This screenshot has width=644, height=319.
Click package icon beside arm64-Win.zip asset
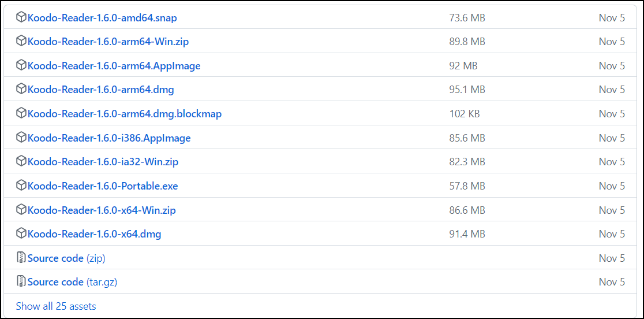click(21, 42)
